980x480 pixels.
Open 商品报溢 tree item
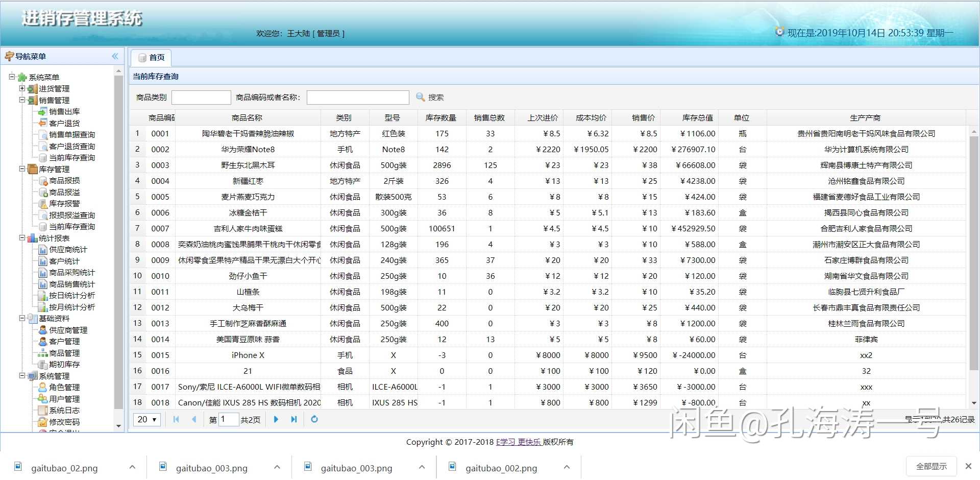64,192
